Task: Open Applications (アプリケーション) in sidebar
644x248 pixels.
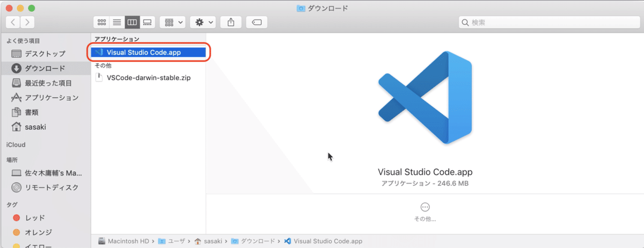Action: coord(45,98)
